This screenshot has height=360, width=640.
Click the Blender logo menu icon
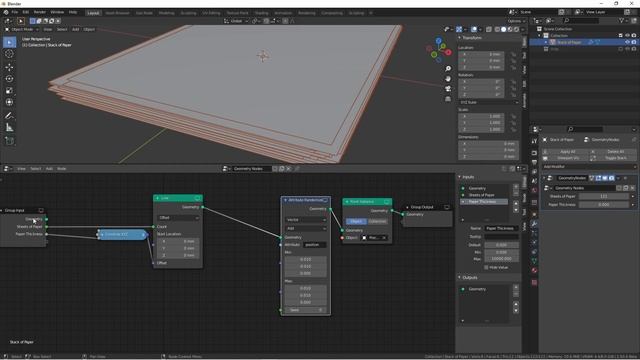click(x=6, y=12)
